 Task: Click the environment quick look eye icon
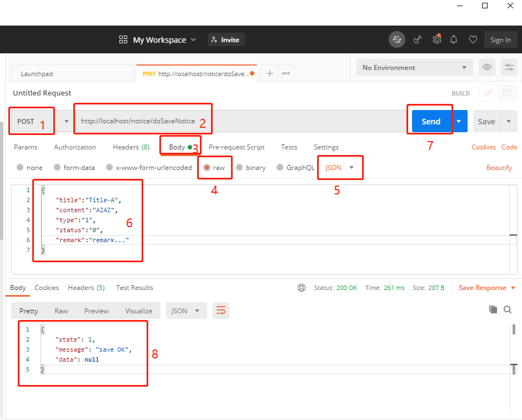(x=486, y=67)
